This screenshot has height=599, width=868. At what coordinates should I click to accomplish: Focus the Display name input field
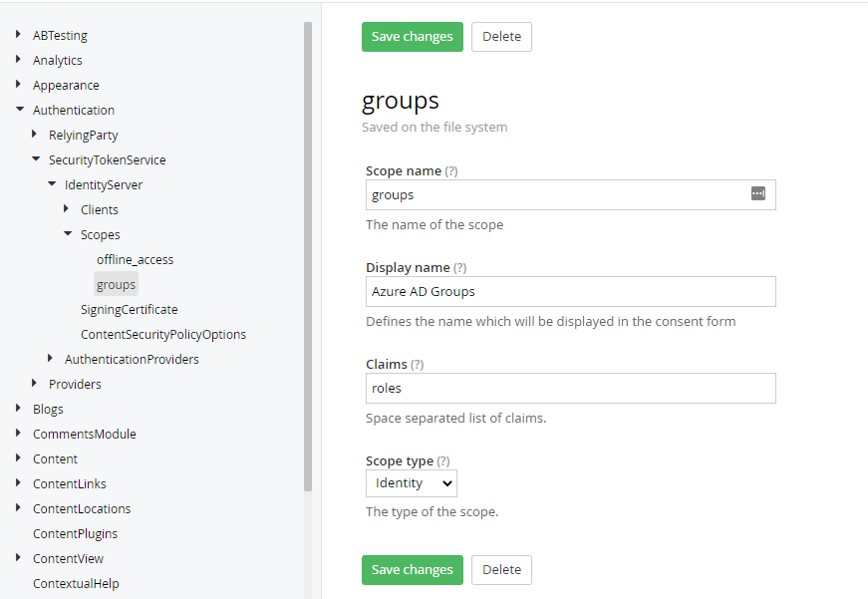coord(571,292)
